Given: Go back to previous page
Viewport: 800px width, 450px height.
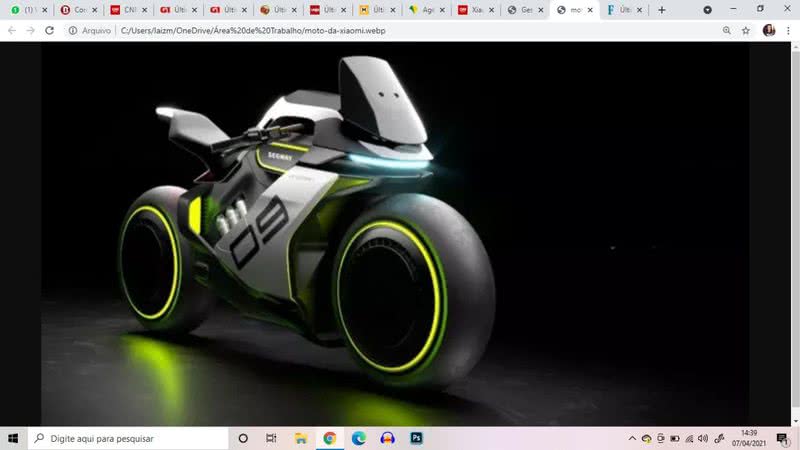Looking at the screenshot, I should (12, 31).
